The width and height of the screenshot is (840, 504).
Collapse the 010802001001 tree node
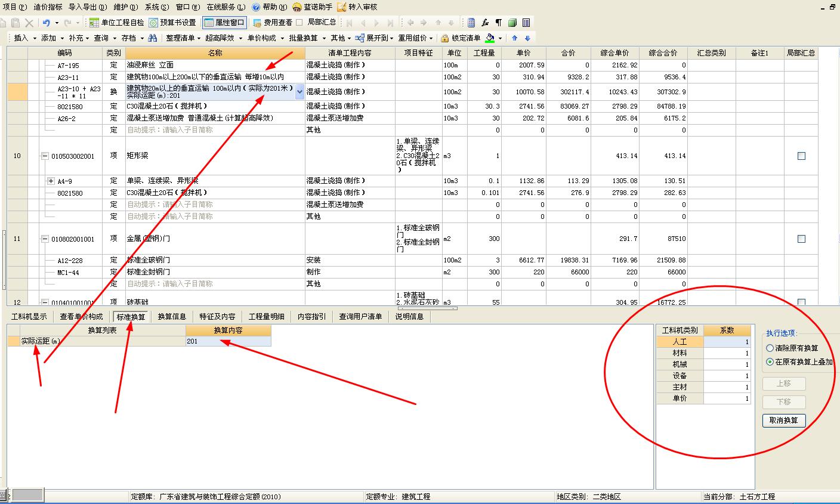click(44, 239)
